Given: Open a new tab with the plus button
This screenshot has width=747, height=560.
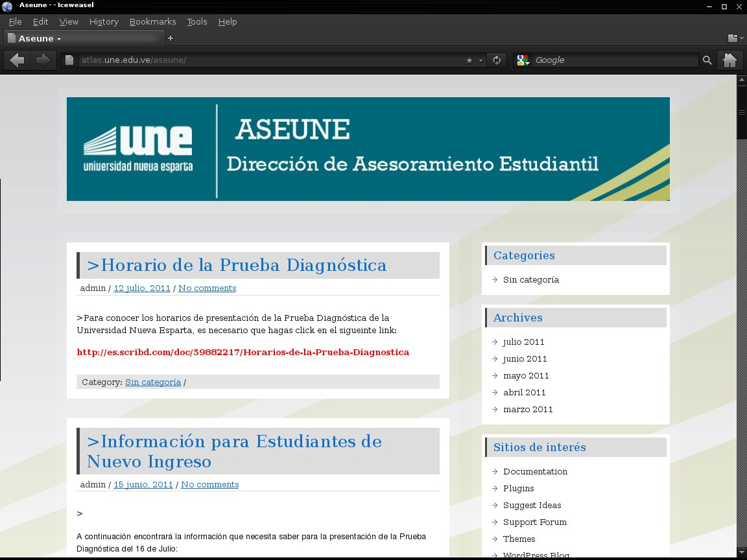Looking at the screenshot, I should 171,38.
